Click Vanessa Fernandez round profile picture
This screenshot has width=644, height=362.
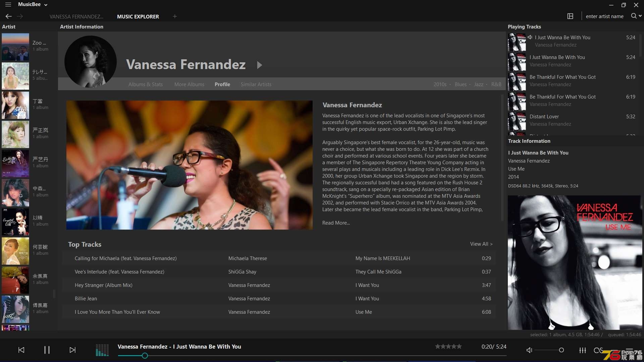pyautogui.click(x=91, y=62)
